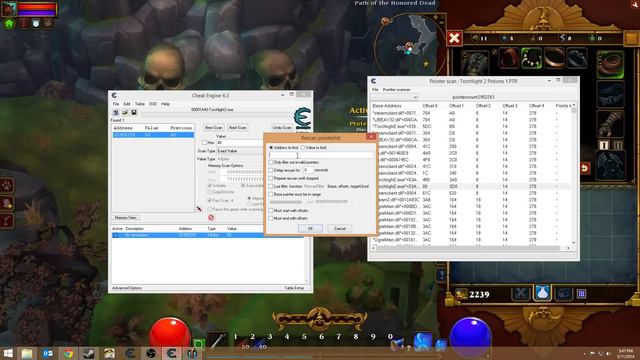Click OK in the Rescan pointerlist dialog

pyautogui.click(x=310, y=229)
